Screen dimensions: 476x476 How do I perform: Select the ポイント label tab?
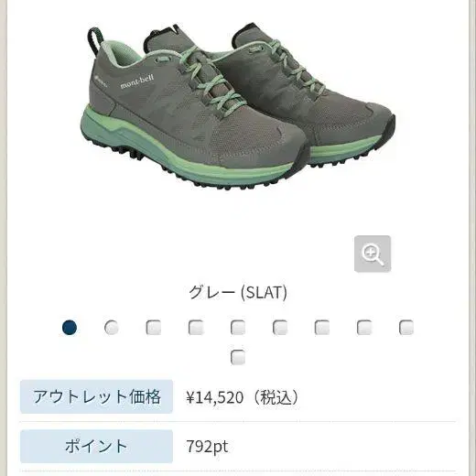pos(96,447)
